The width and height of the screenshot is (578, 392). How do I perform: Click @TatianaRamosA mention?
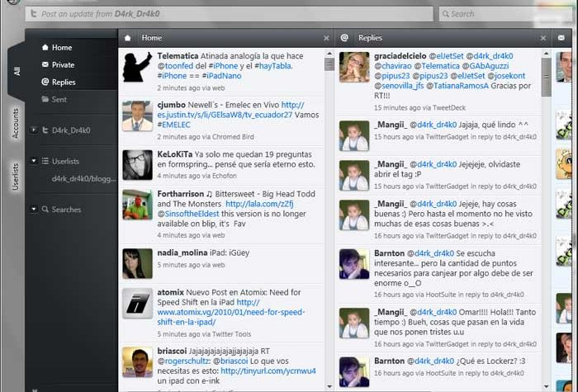(457, 86)
